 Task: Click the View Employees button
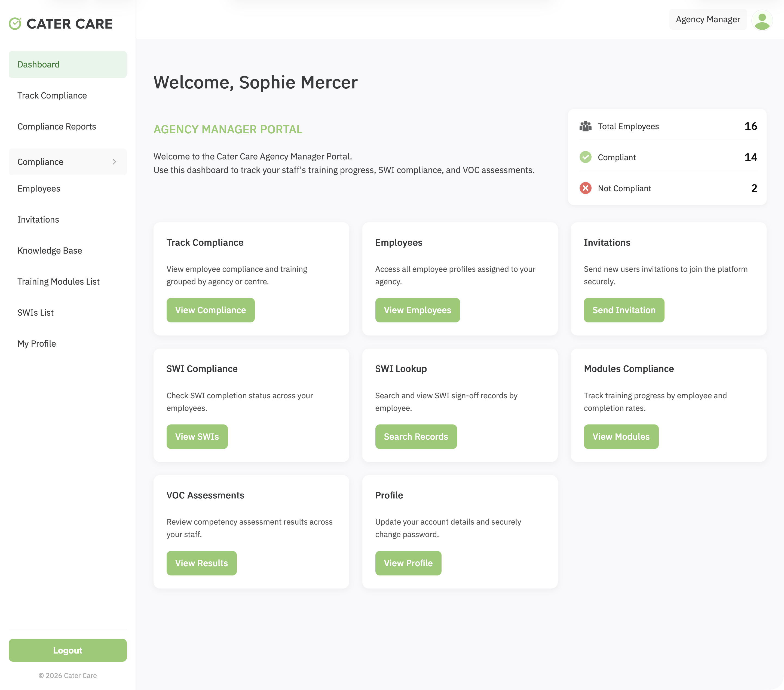(417, 310)
